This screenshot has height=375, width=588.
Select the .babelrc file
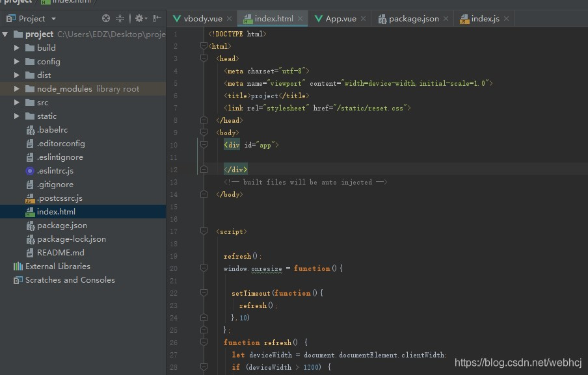[x=83, y=130]
